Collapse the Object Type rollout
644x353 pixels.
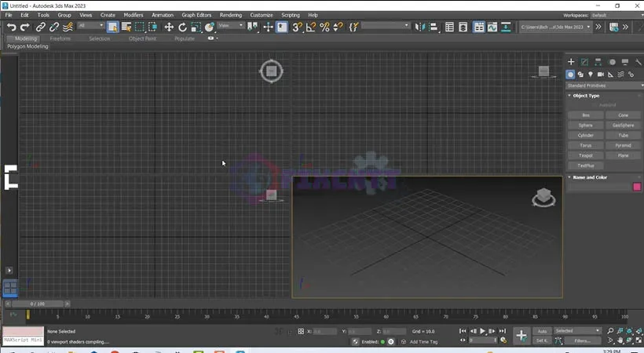[586, 96]
